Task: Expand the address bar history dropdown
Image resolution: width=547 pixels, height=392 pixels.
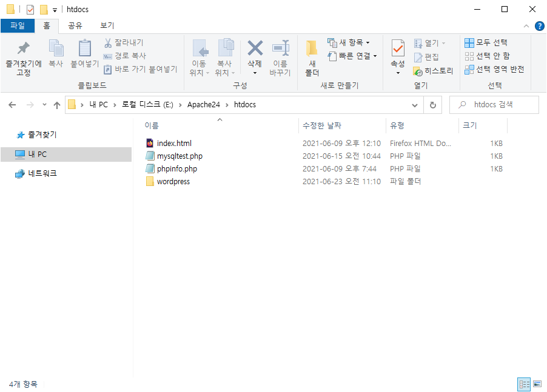Action: point(415,105)
